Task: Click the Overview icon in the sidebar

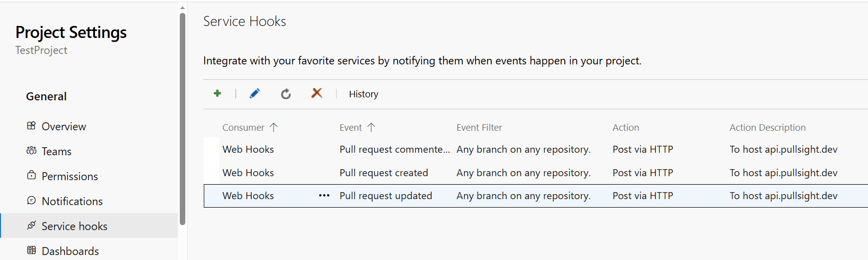Action: (x=31, y=126)
